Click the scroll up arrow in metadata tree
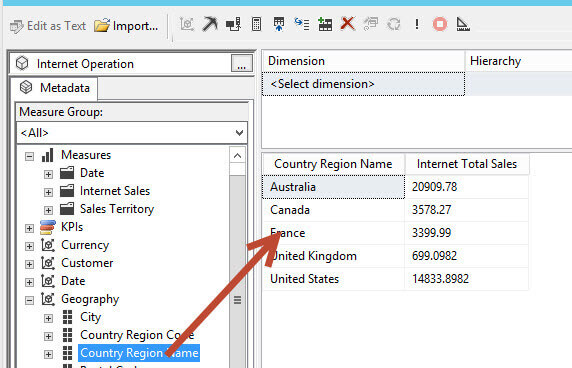The image size is (572, 368). [x=237, y=156]
